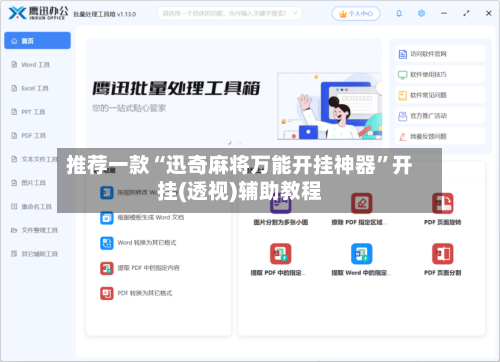Open 文本文件工具 in the sidebar
The image size is (500, 362).
point(33,159)
